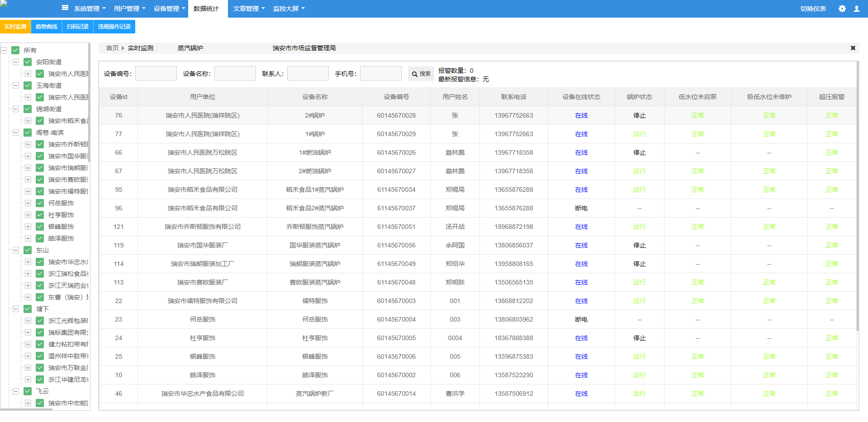
Task: Collapse the 玉海街道 tree node
Action: point(16,85)
